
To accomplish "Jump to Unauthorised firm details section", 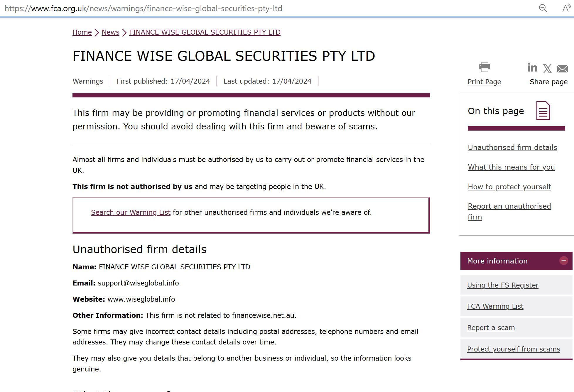I will (512, 148).
